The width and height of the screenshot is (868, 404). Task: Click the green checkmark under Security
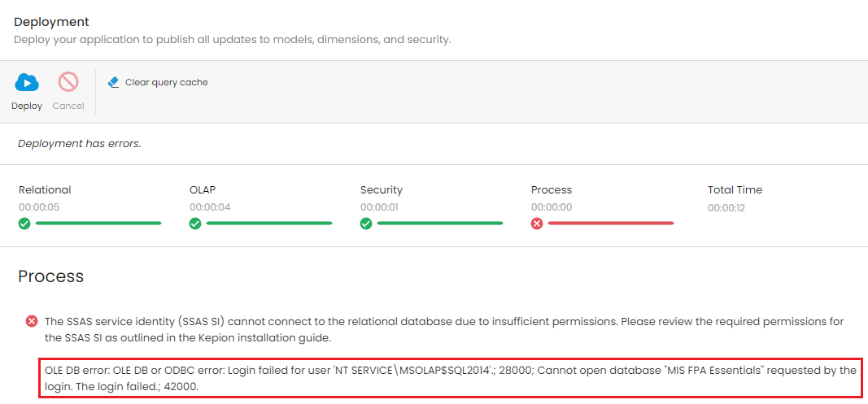(x=366, y=224)
